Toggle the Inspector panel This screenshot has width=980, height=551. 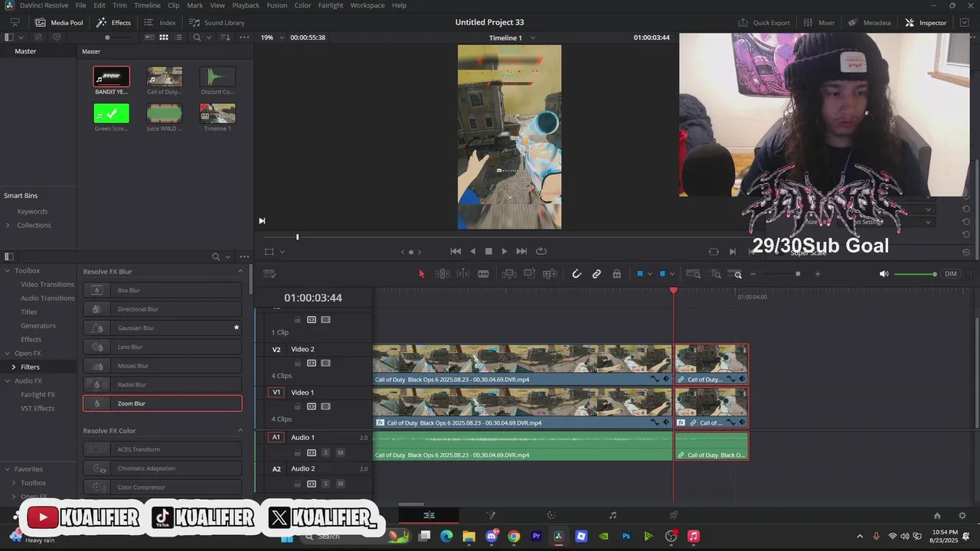926,22
